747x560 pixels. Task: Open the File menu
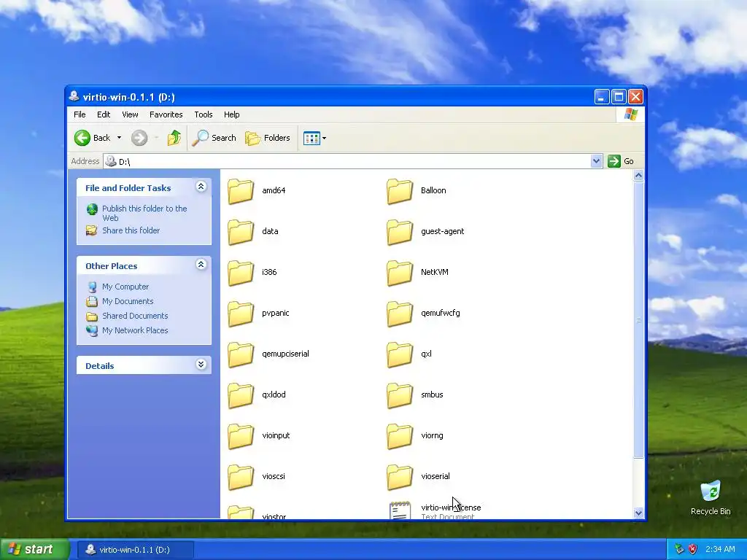[x=80, y=114]
